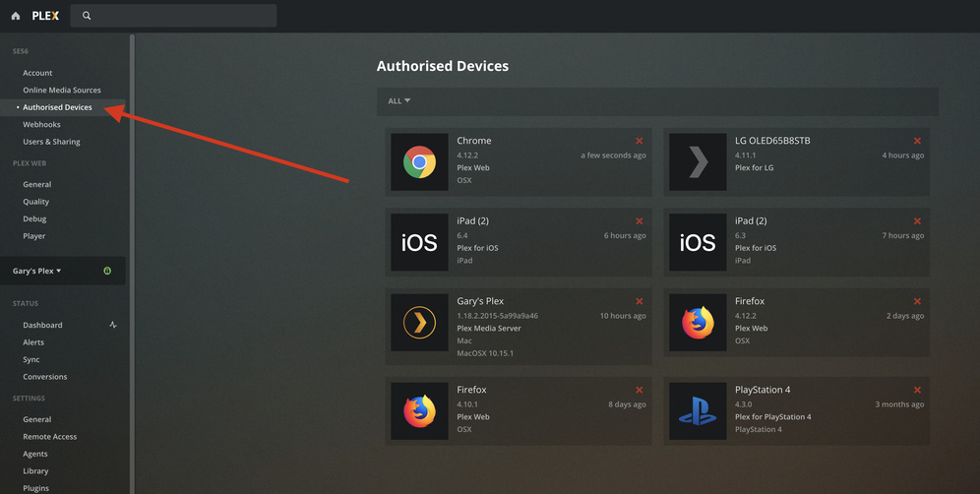Viewport: 980px width, 494px height.
Task: Open Account settings
Action: click(x=37, y=73)
